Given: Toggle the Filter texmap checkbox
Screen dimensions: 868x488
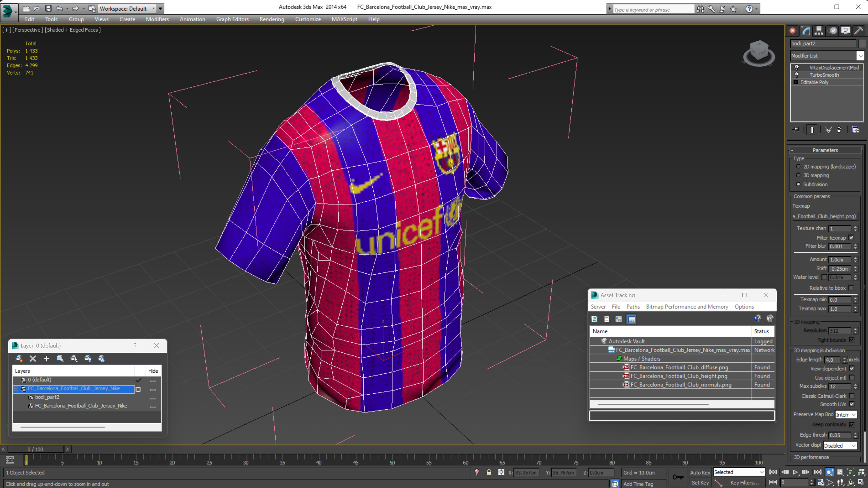Looking at the screenshot, I should coord(851,237).
